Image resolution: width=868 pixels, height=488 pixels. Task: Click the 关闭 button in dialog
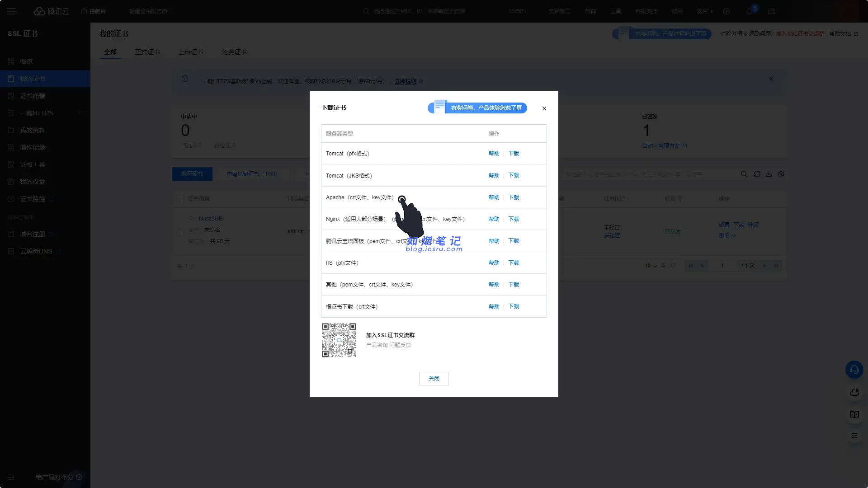click(434, 379)
